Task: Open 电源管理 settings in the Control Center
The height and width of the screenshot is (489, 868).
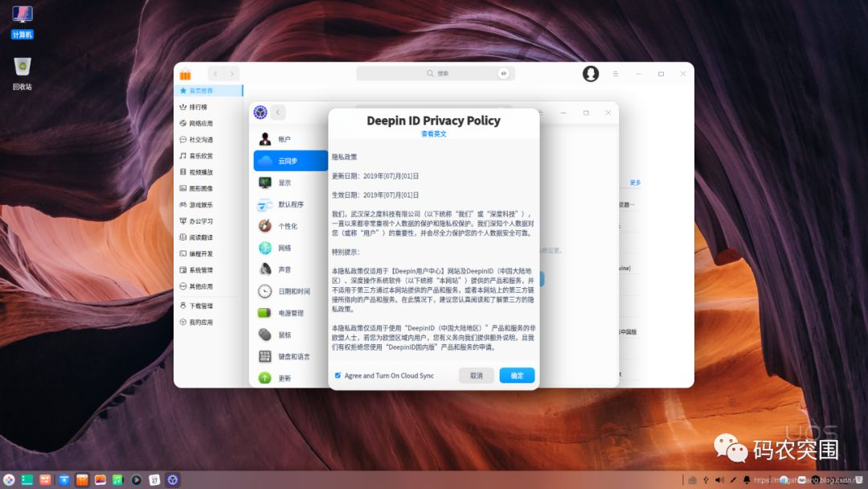Action: point(291,313)
